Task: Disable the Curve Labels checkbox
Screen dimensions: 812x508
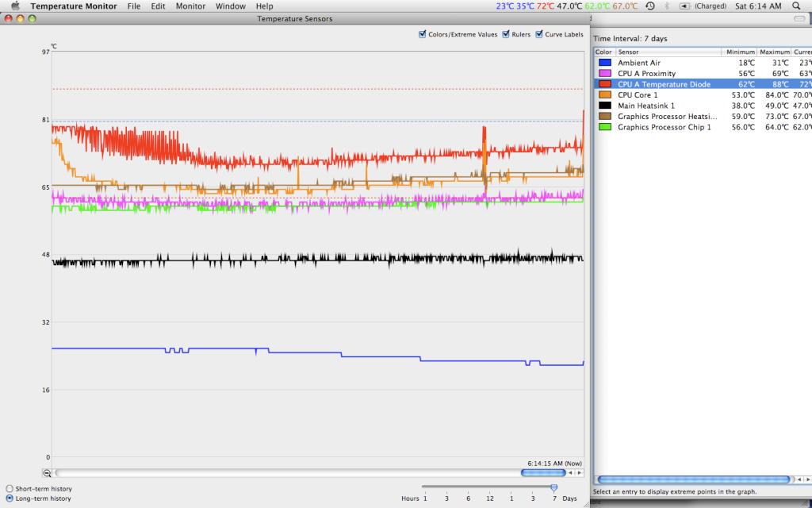Action: [x=540, y=34]
